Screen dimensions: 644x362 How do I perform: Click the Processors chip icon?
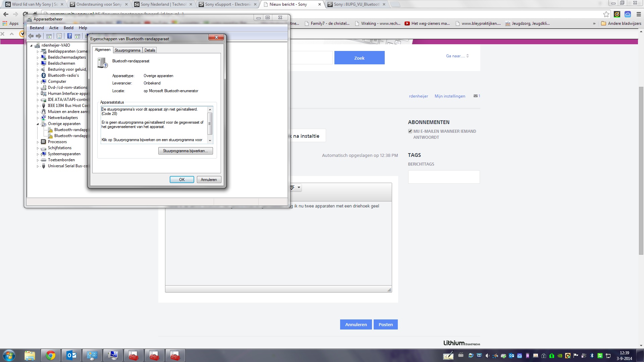[x=43, y=142]
